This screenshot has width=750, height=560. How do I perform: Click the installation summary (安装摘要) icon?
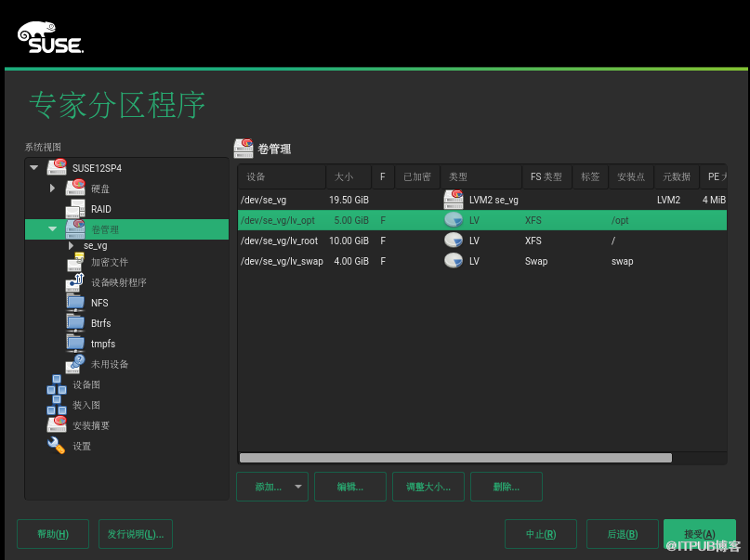[57, 424]
